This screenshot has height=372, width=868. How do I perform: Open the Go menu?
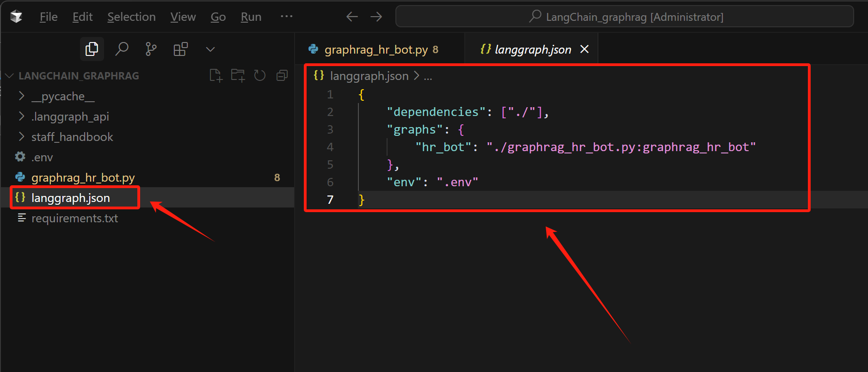click(x=218, y=17)
